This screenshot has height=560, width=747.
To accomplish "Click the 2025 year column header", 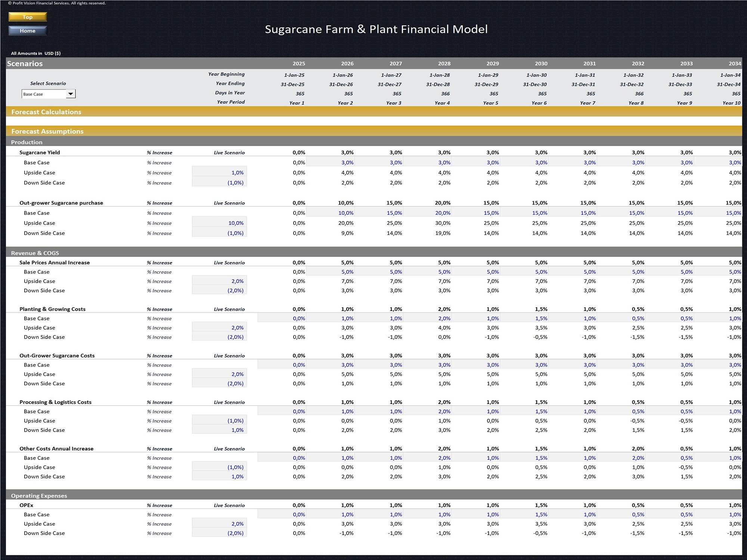I will click(299, 63).
